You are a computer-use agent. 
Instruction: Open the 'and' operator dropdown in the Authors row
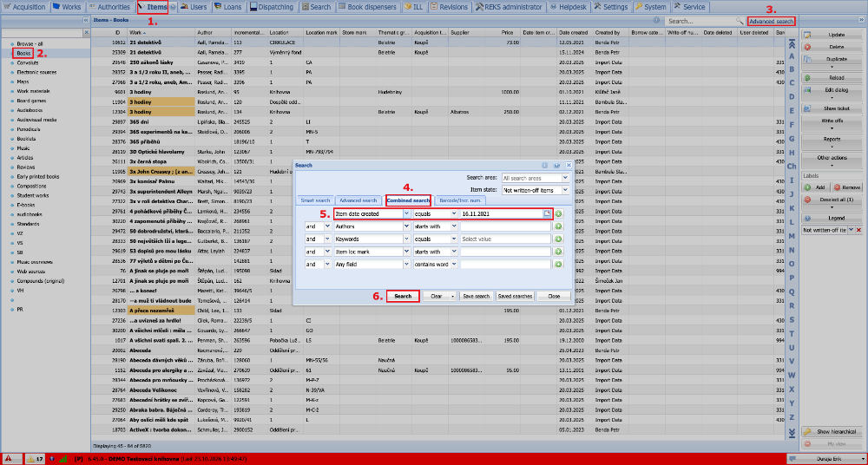point(326,226)
